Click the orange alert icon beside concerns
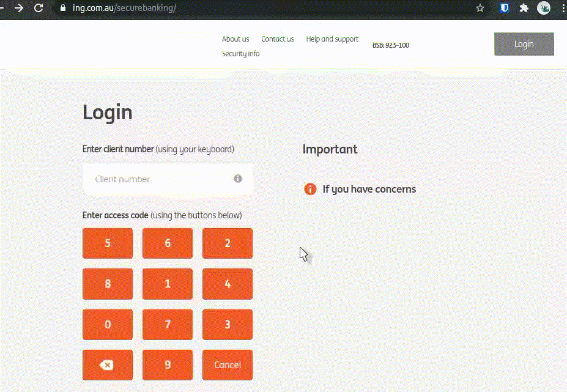567x392 pixels. tap(310, 189)
